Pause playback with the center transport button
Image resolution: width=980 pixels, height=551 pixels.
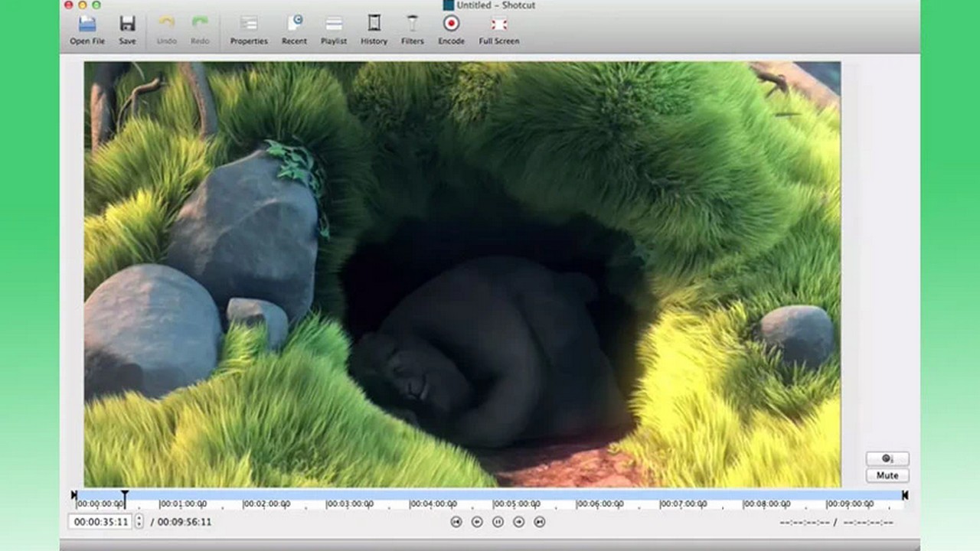[498, 522]
